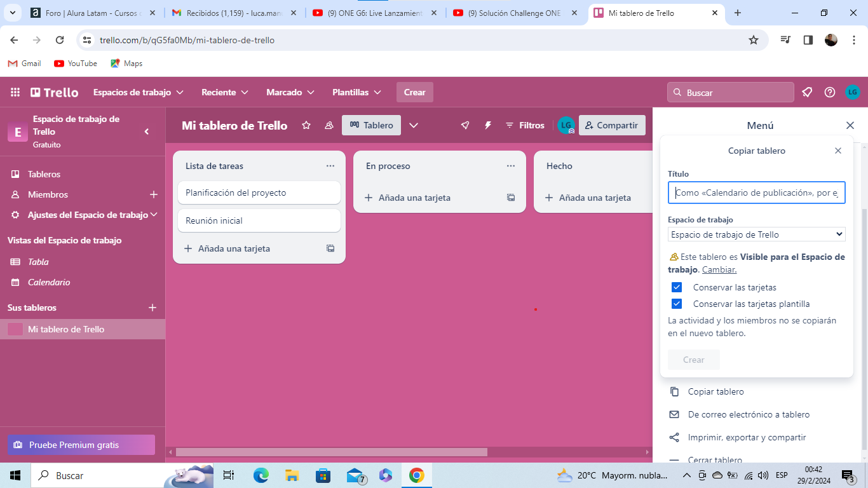Screen dimensions: 868x488
Task: Click the Compartir button
Action: [x=612, y=125]
